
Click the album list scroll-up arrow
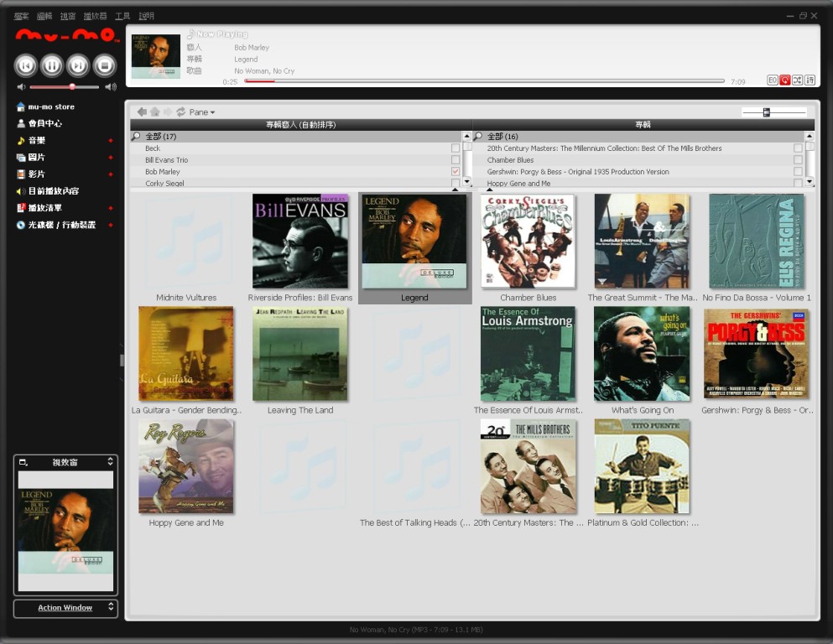pyautogui.click(x=810, y=137)
